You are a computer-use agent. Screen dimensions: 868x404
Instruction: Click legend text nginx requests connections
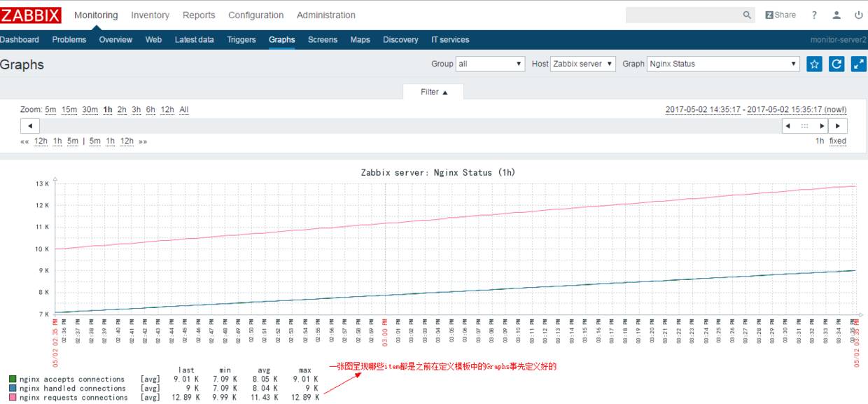click(x=73, y=398)
